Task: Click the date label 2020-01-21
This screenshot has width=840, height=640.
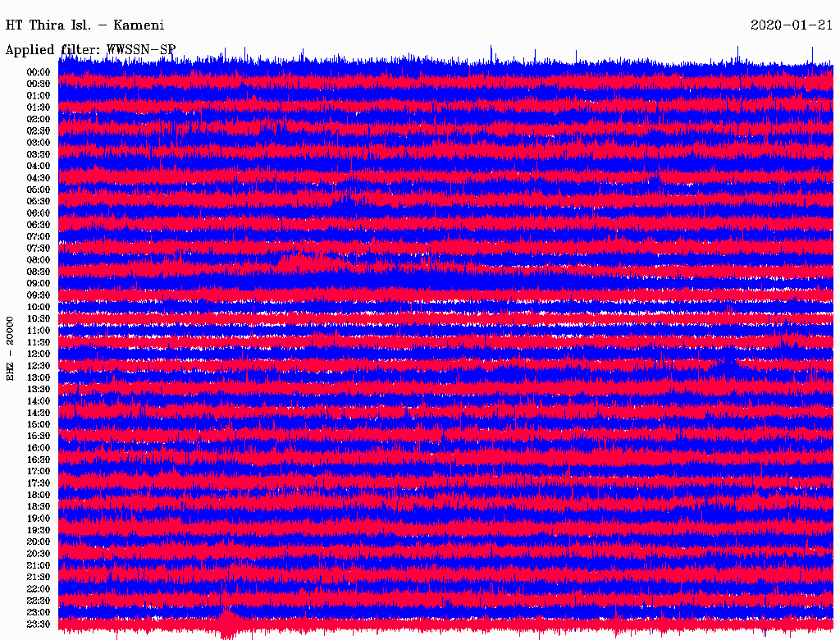Action: [x=792, y=25]
